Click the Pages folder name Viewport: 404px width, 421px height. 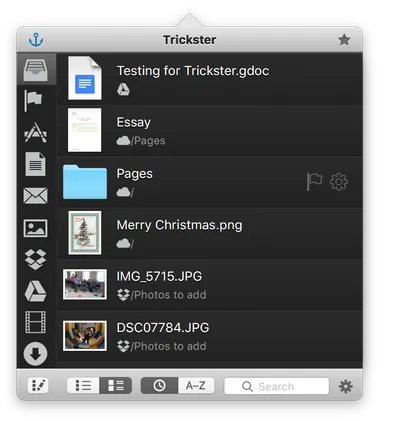(135, 174)
